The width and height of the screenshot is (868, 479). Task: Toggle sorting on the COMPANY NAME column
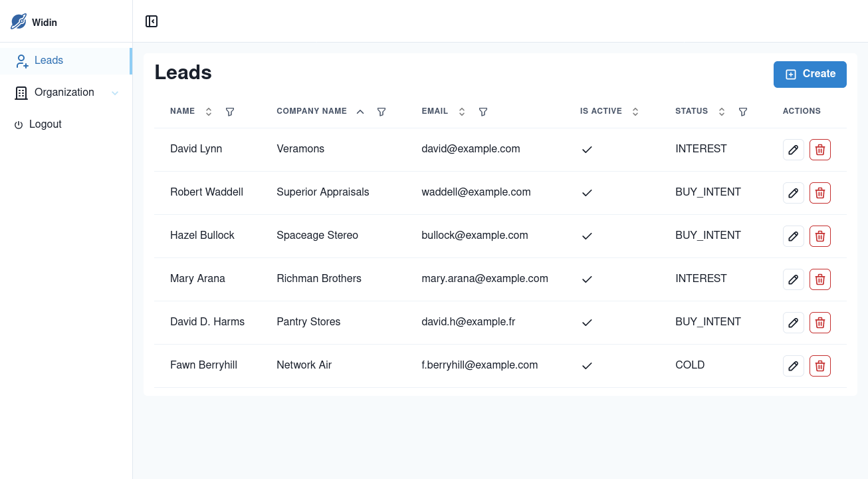click(x=360, y=111)
